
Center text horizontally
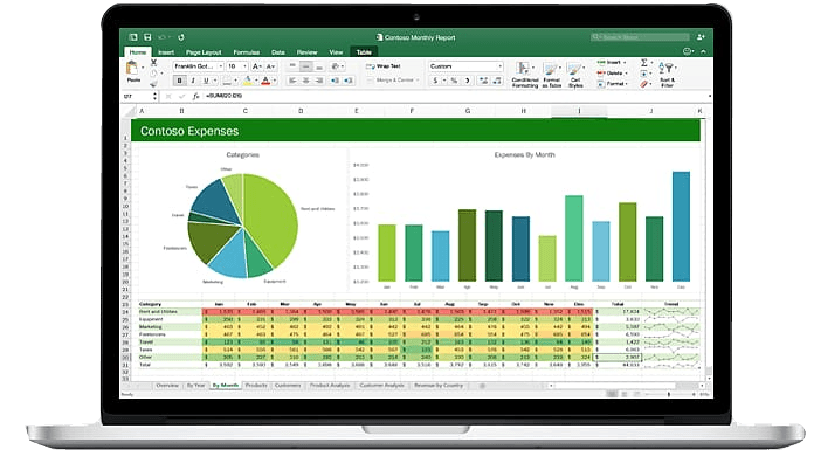(306, 80)
